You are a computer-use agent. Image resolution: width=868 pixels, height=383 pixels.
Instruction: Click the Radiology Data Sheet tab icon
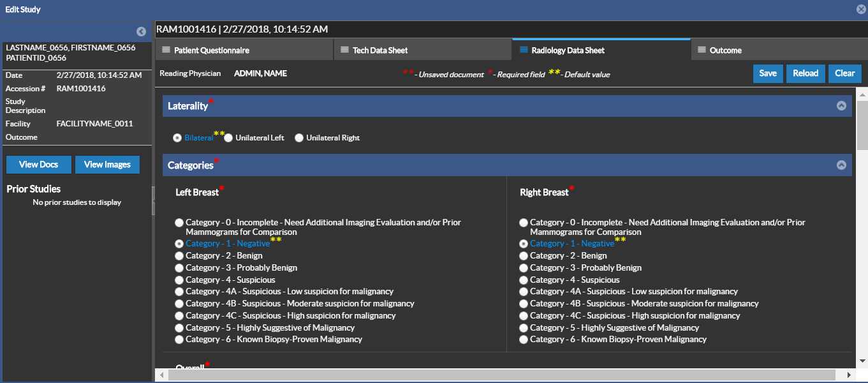(x=523, y=50)
